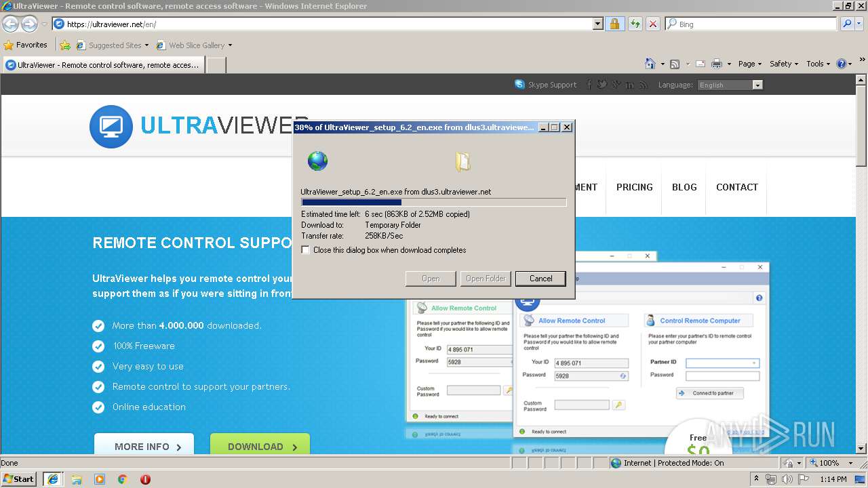
Task: Click the Twitter bird icon in header
Action: click(x=602, y=85)
